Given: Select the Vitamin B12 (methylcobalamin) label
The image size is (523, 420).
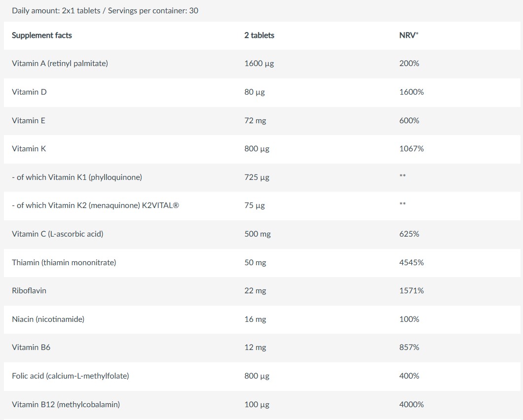Looking at the screenshot, I should [66, 405].
